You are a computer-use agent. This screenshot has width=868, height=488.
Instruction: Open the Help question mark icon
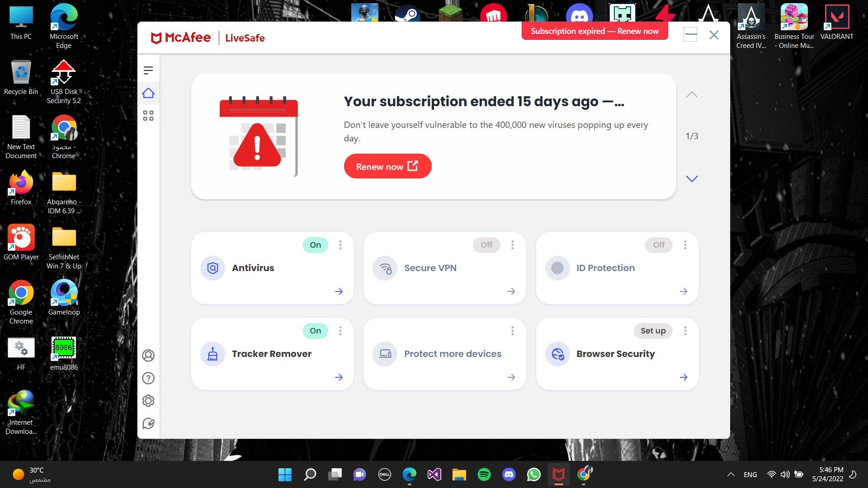148,378
